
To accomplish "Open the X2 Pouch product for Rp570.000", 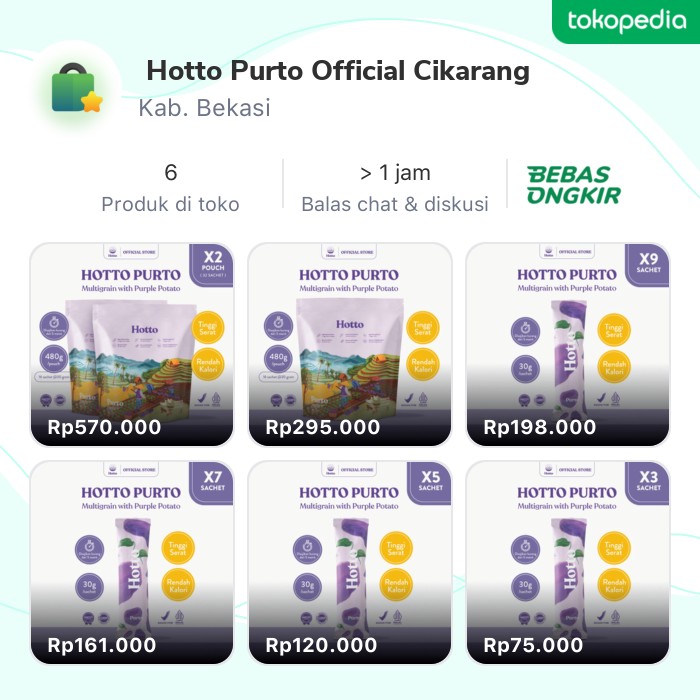I will click(132, 344).
